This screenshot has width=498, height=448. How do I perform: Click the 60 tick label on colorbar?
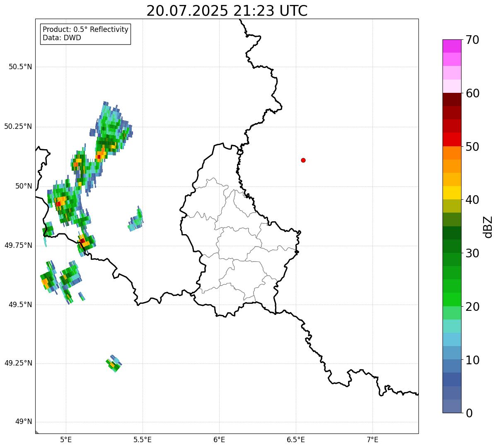tap(472, 94)
